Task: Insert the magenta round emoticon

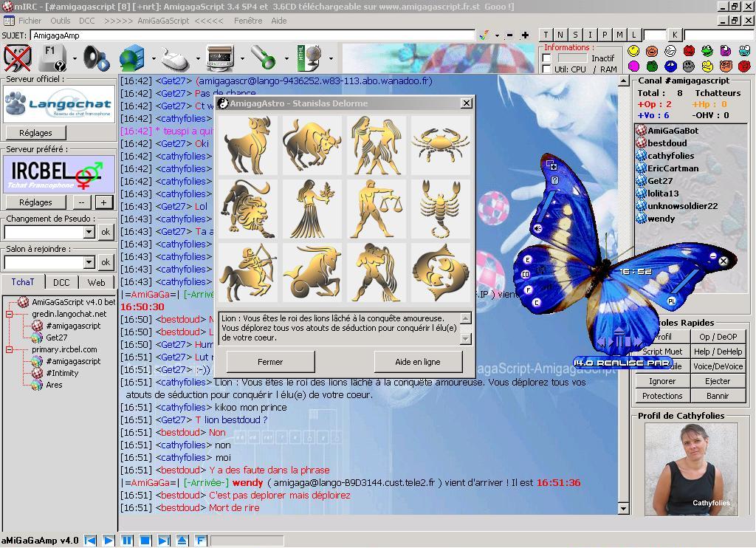Action: click(x=633, y=66)
